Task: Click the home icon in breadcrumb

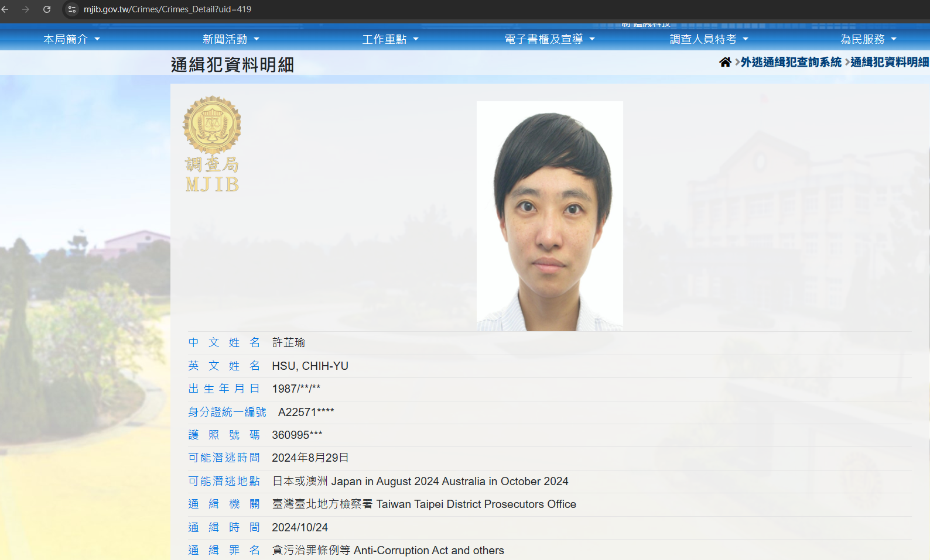Action: tap(725, 62)
